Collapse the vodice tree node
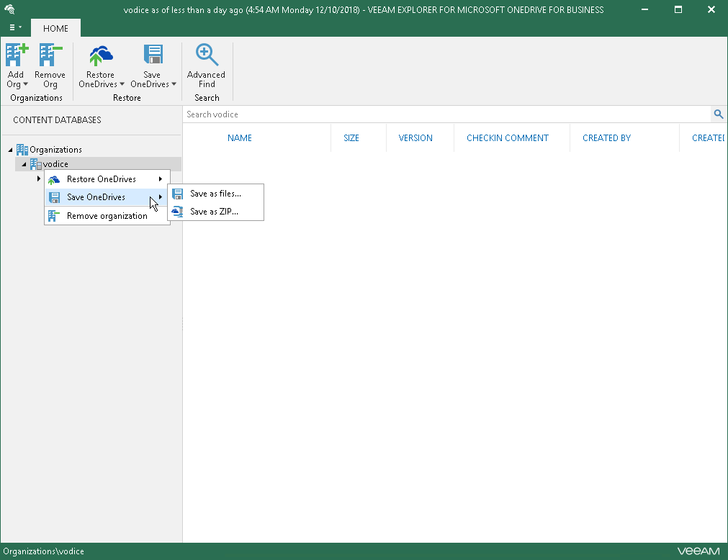The width and height of the screenshot is (728, 560). pyautogui.click(x=24, y=164)
